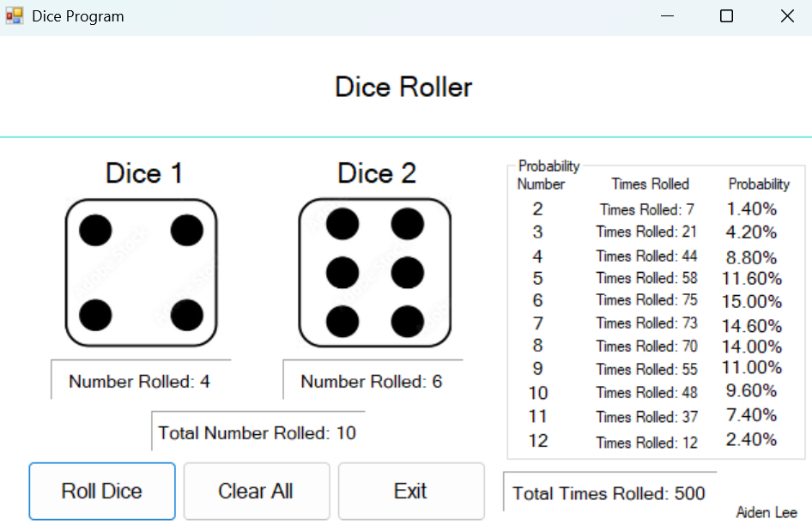This screenshot has width=812, height=525.
Task: Click the Dice Roller heading
Action: 403,87
